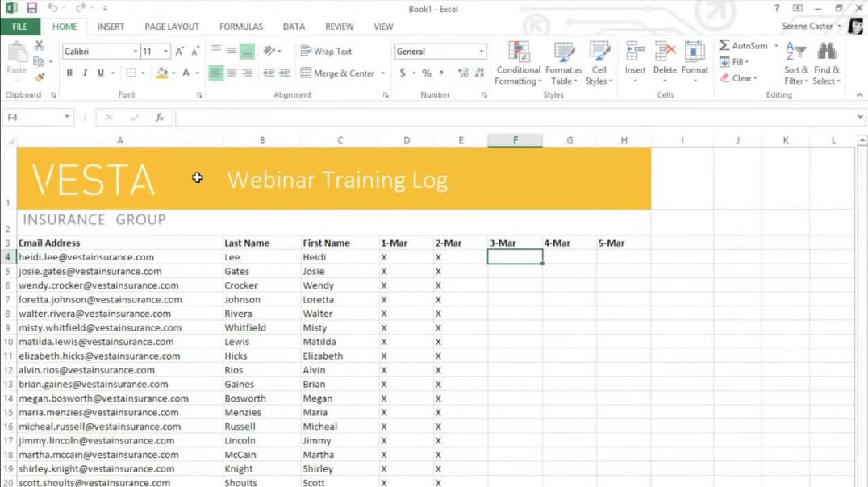Viewport: 868px width, 487px height.
Task: Click the Redo arrow icon
Action: point(81,8)
